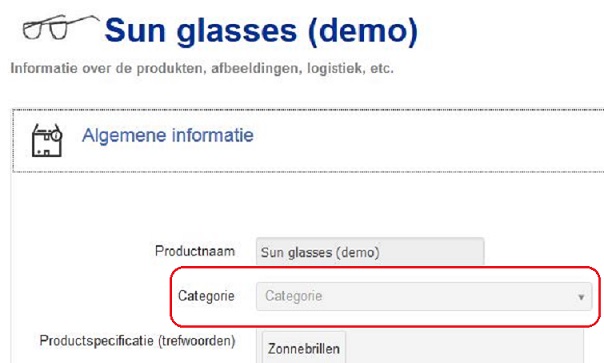Focus the Productnaam input field
This screenshot has height=363, width=604.
[x=370, y=252]
